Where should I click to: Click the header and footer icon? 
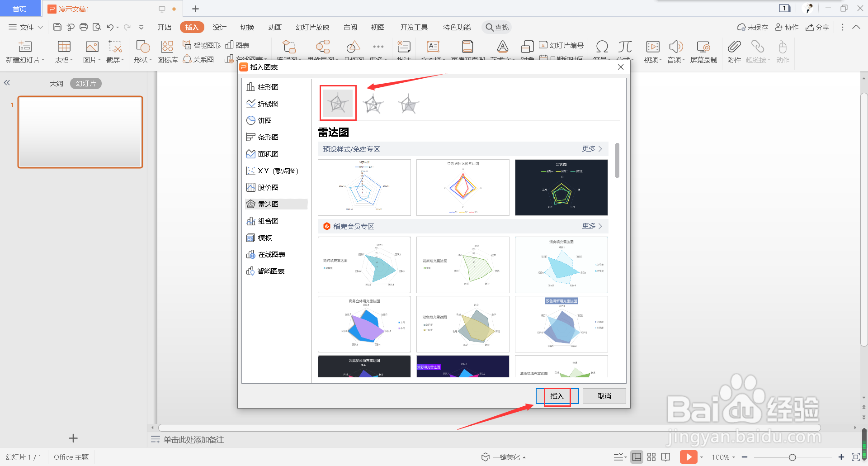coord(467,47)
